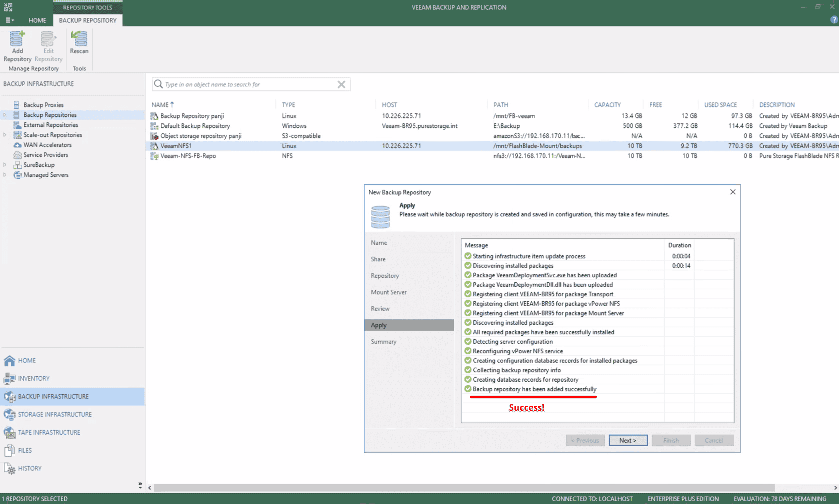Click the navigation pane overflow chevron

pos(140,485)
